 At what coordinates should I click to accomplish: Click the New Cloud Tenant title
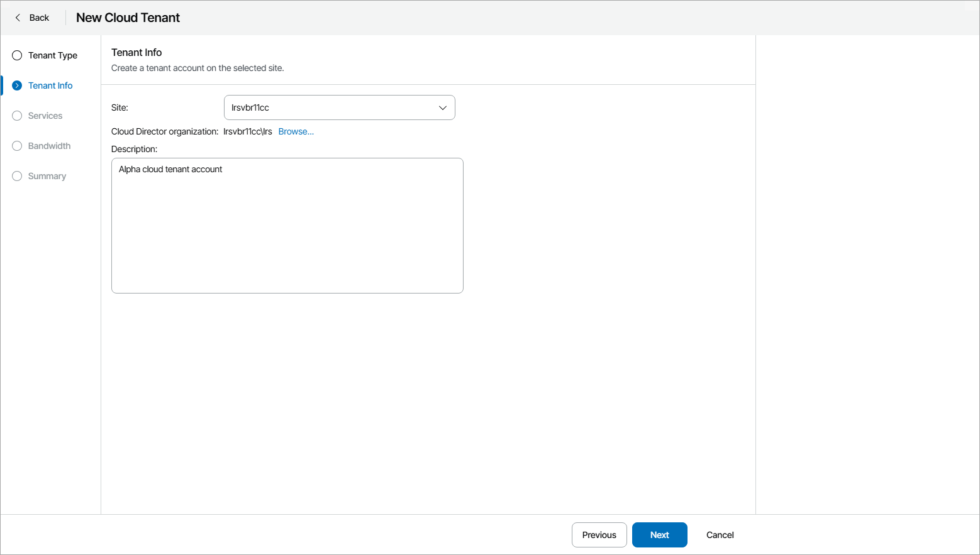tap(128, 18)
